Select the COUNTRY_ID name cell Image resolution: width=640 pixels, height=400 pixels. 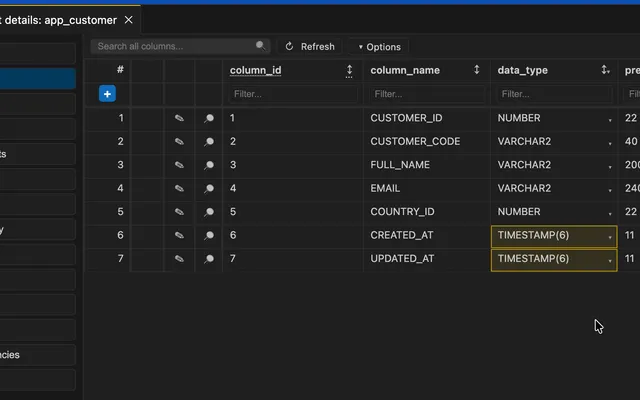point(427,212)
